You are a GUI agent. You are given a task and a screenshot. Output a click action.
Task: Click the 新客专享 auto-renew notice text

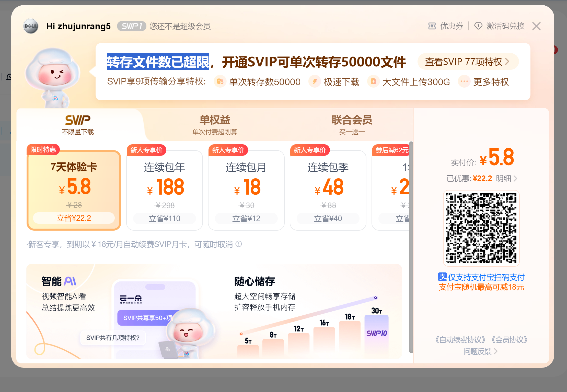[x=130, y=244]
